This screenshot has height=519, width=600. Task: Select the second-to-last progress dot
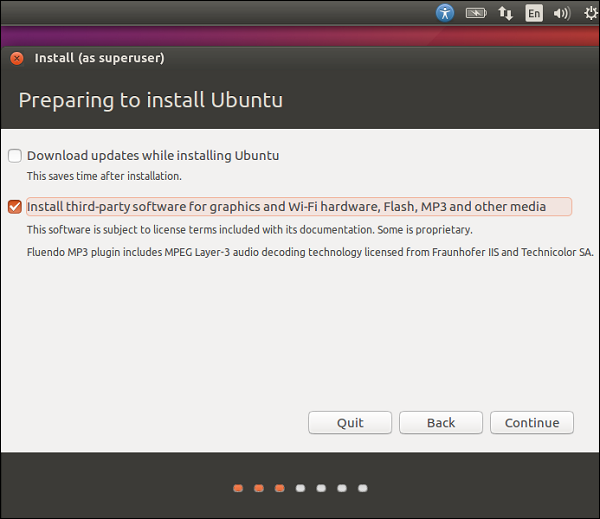point(342,489)
